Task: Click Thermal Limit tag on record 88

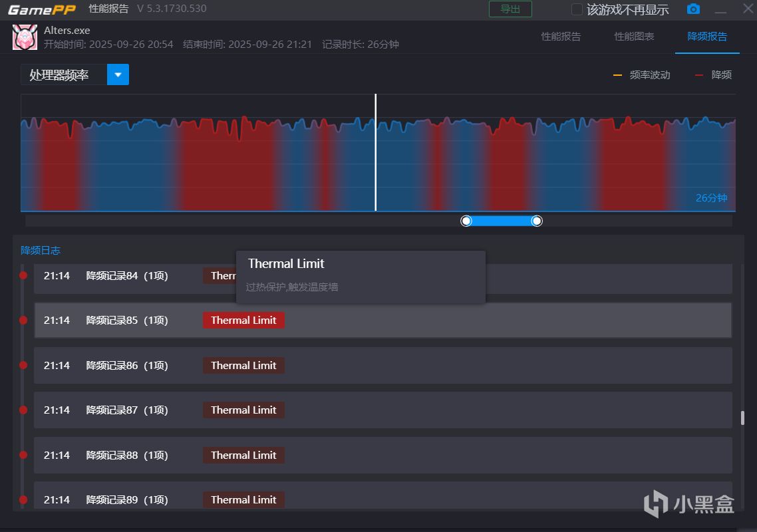Action: (x=243, y=456)
